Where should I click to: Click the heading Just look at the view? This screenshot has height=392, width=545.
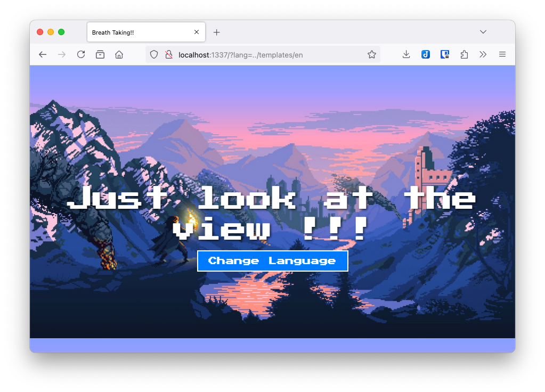271,213
